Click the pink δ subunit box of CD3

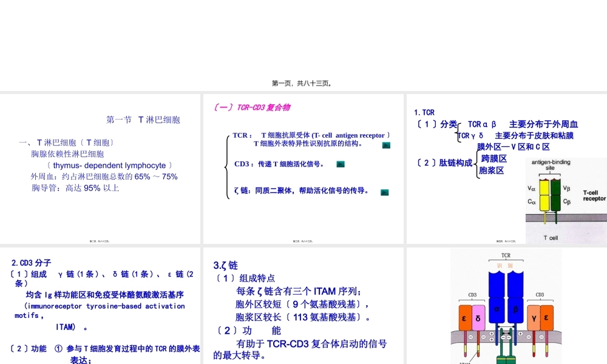pos(478,318)
